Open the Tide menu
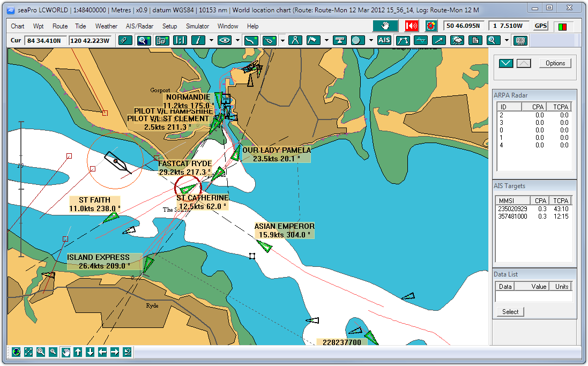 point(80,26)
